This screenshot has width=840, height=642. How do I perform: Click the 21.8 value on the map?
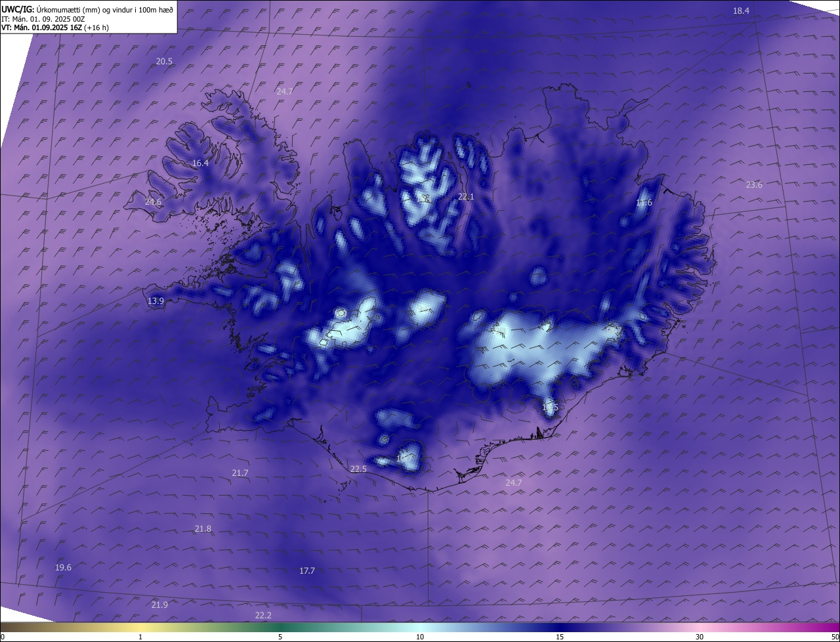pyautogui.click(x=203, y=528)
